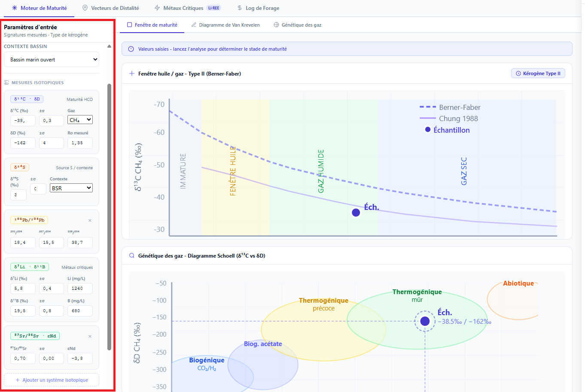
Task: Click the Métaux Critiques lightning icon
Action: click(157, 8)
